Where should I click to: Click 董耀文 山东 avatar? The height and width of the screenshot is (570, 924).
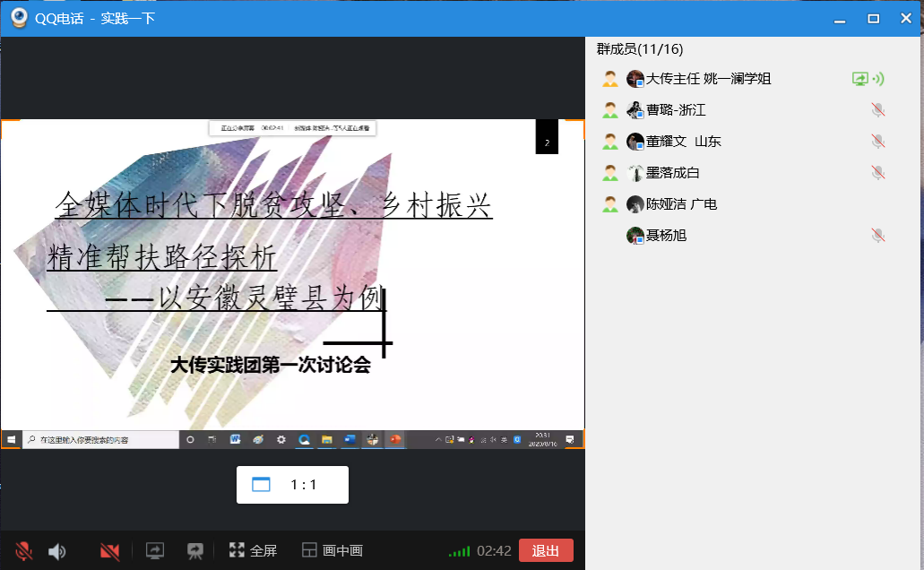click(635, 142)
